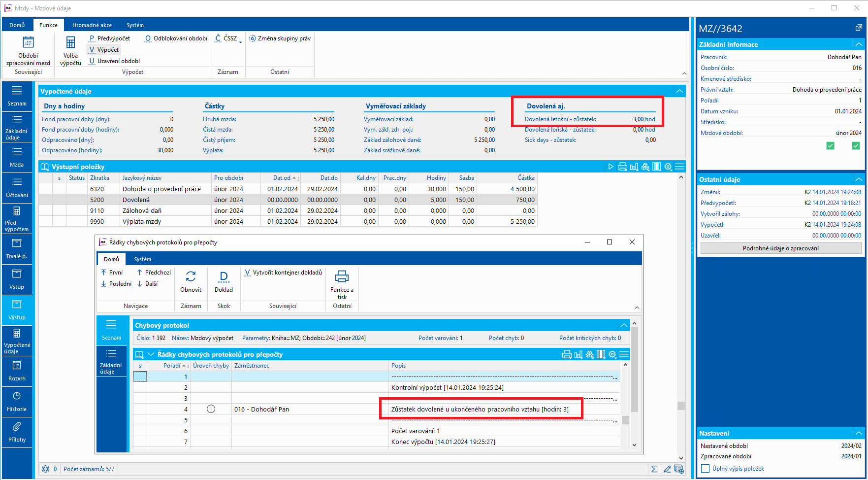
Task: Open Přílohy paperclip in left sidebar
Action: coord(17,427)
